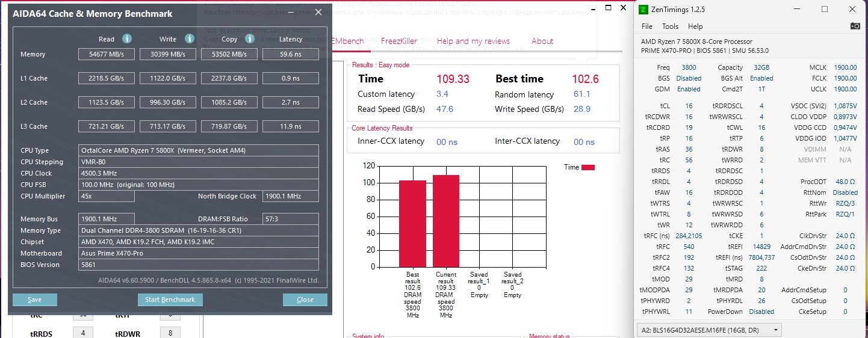This screenshot has height=338, width=868.
Task: Click the Memory Copy 53502 MB/s field
Action: pyautogui.click(x=229, y=54)
